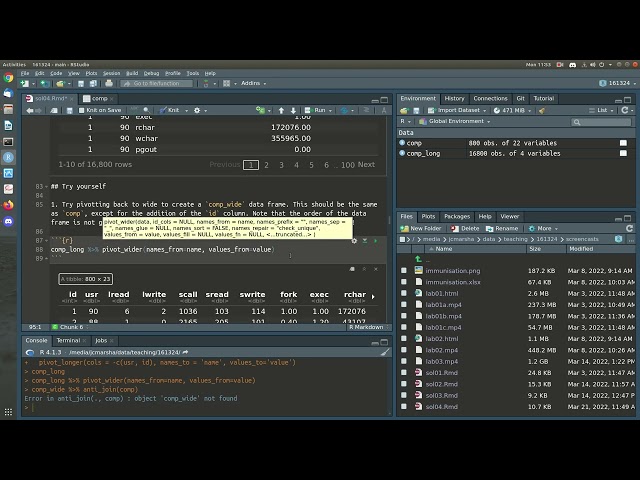Open the More dropdown in Files pane
The image size is (640, 480).
543,228
